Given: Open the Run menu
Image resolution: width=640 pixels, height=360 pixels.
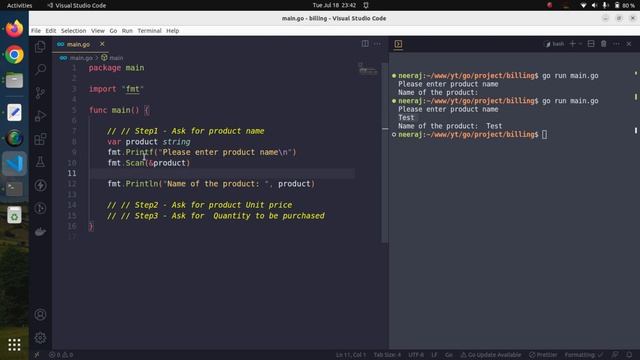Looking at the screenshot, I should tap(127, 31).
